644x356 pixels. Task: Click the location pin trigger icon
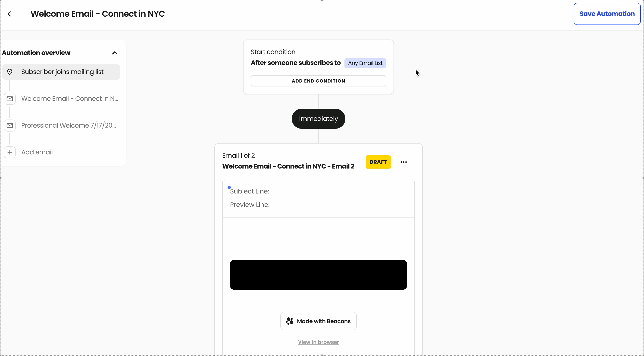click(x=10, y=72)
